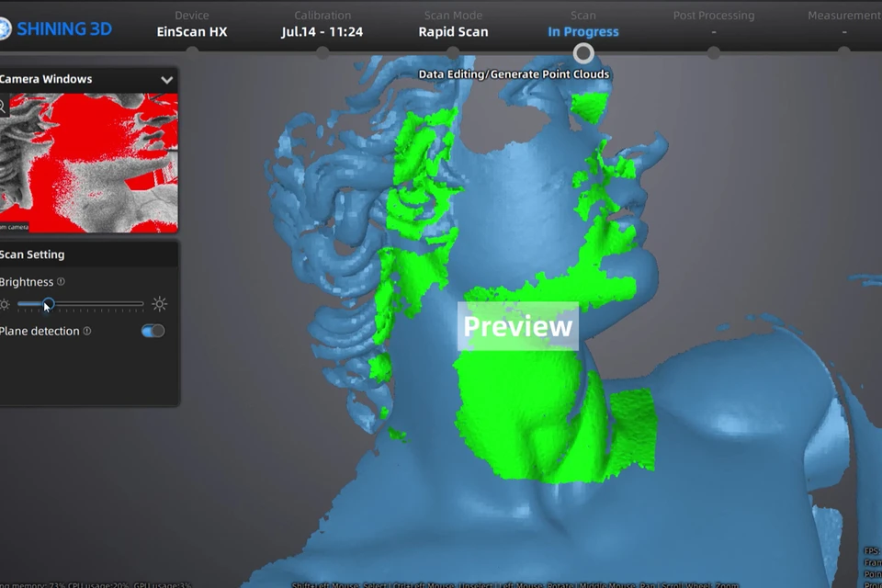
Task: Disable the Plane detection switch
Action: tap(153, 331)
